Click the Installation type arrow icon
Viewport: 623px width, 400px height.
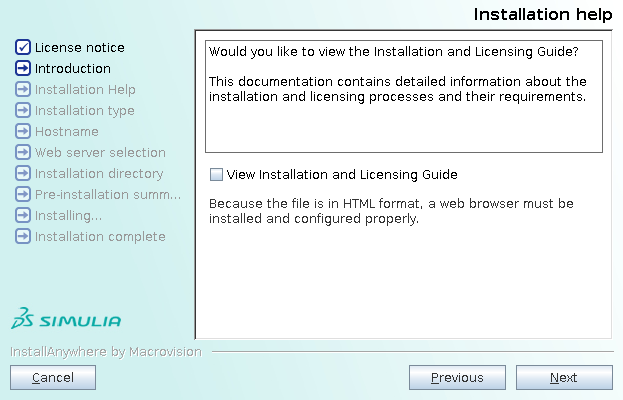[23, 110]
